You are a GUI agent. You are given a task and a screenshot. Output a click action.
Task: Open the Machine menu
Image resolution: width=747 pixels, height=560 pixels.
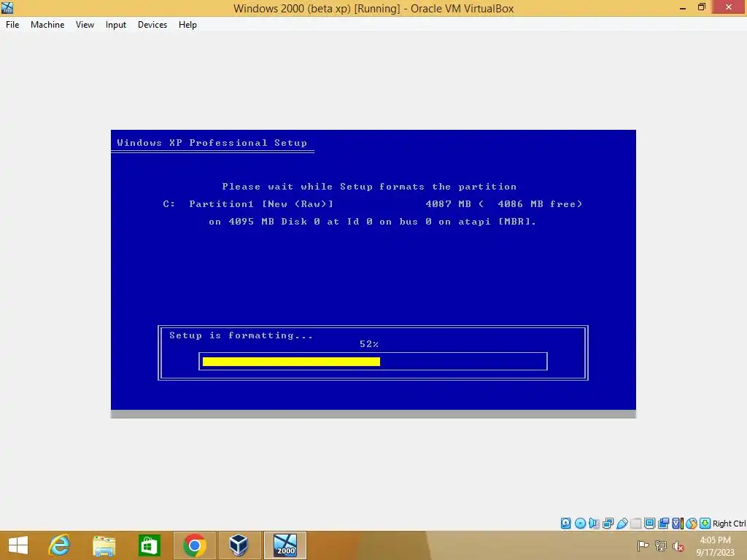tap(47, 25)
